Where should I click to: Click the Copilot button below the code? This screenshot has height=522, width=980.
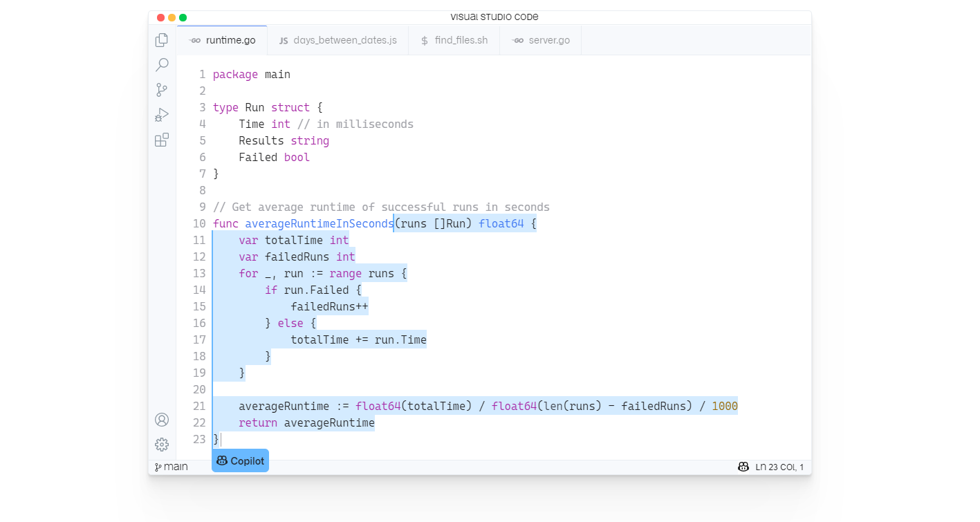pos(240,460)
